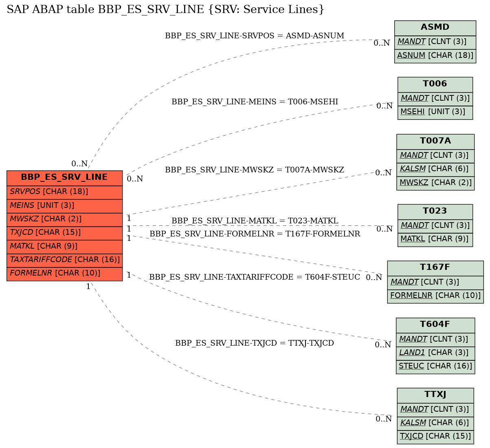Select the MATKL [CHAR (9)] field in BBP_ES_SRV_LINE

(64, 247)
